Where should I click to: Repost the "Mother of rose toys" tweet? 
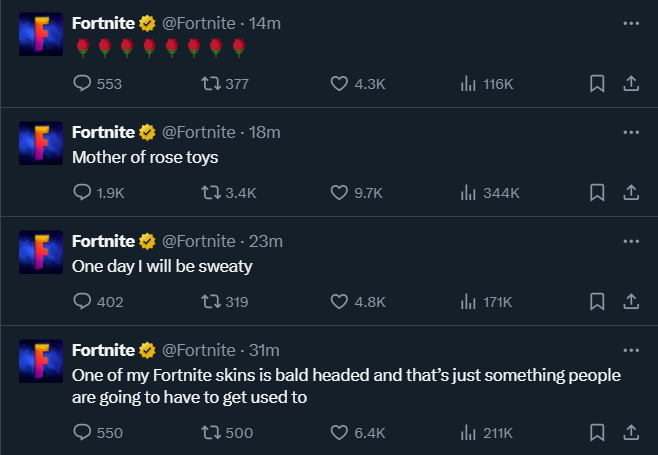point(211,193)
